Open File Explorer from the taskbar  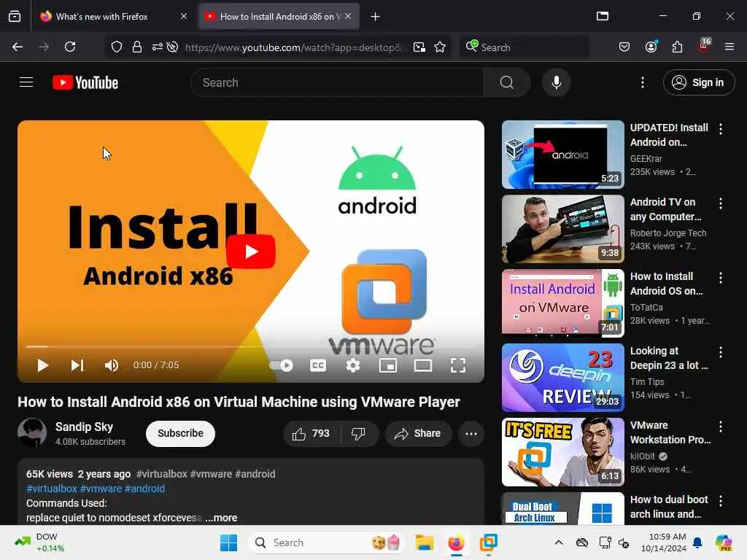[424, 542]
